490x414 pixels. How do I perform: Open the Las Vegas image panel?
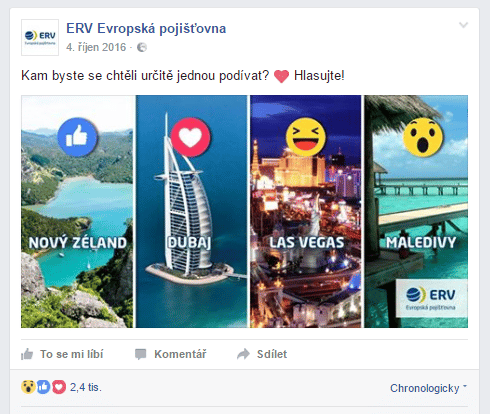[x=306, y=211]
